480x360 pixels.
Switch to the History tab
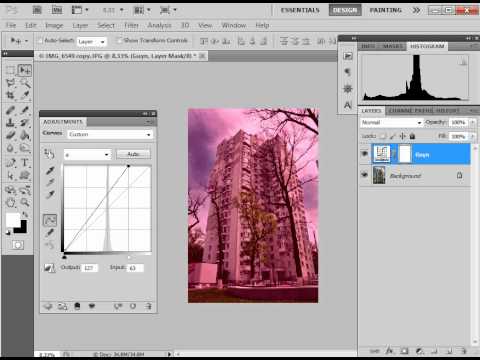448,110
